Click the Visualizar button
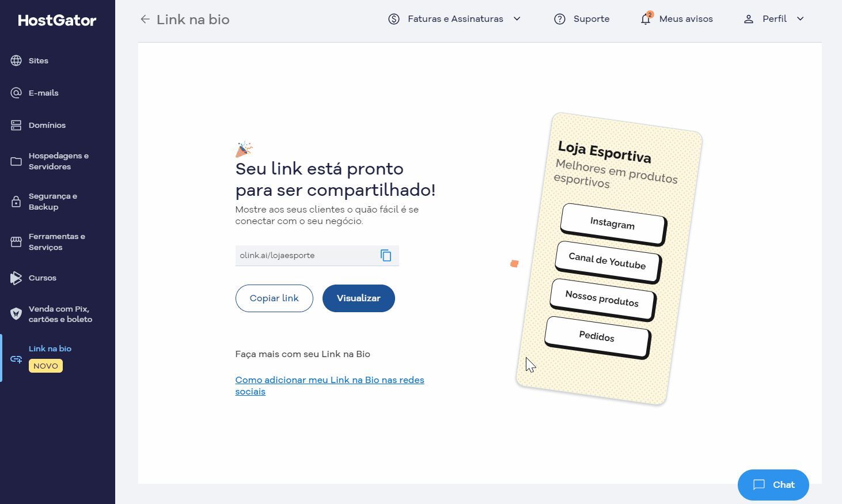Image resolution: width=842 pixels, height=504 pixels. [x=359, y=298]
